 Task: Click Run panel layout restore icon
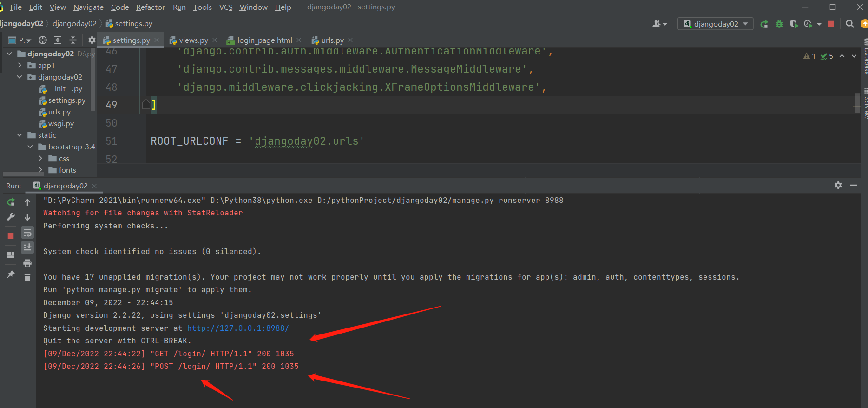pos(11,255)
